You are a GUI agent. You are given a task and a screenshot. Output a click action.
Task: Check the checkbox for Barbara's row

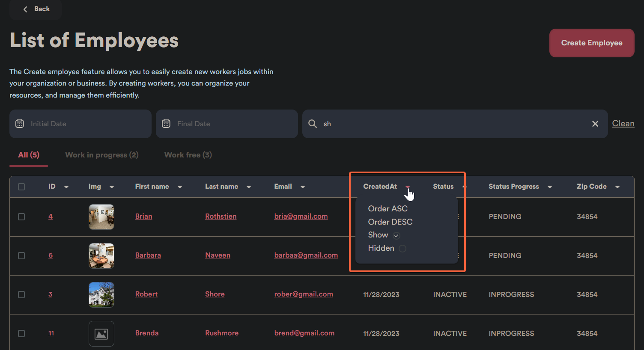coord(21,255)
